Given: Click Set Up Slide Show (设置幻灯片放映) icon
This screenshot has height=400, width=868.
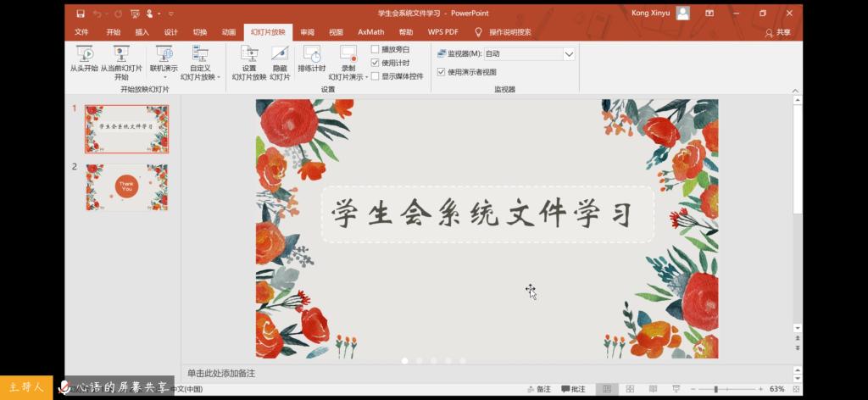Looking at the screenshot, I should pos(248,58).
